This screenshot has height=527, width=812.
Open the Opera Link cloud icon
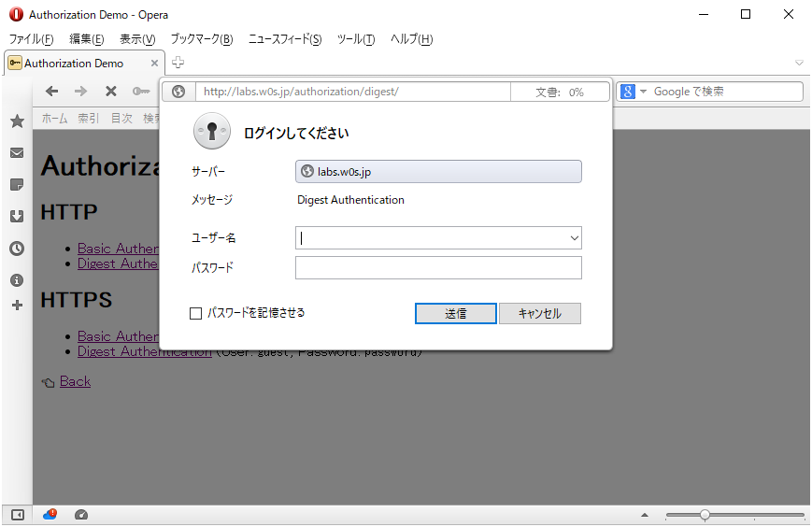click(x=50, y=515)
